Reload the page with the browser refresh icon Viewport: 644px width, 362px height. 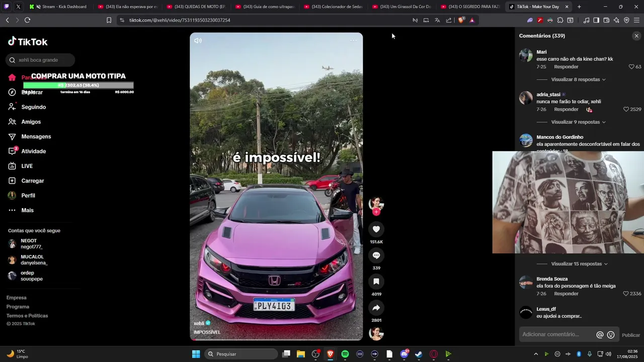(x=27, y=20)
